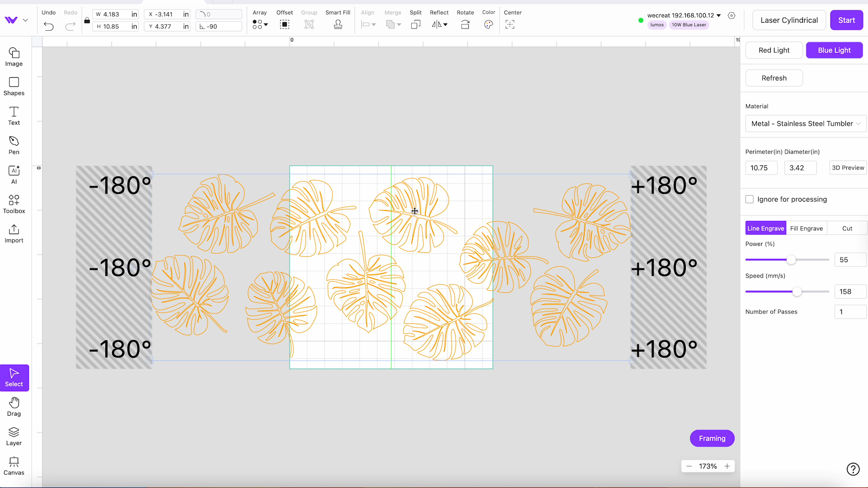
Task: Toggle the lock aspect ratio padlock
Action: 87,20
